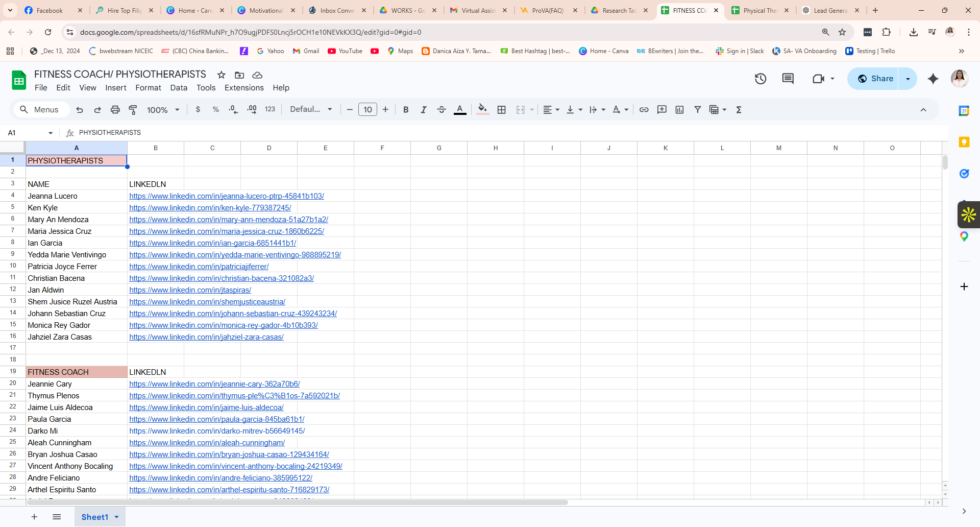980x527 pixels.
Task: Open the Format menu
Action: click(x=148, y=88)
